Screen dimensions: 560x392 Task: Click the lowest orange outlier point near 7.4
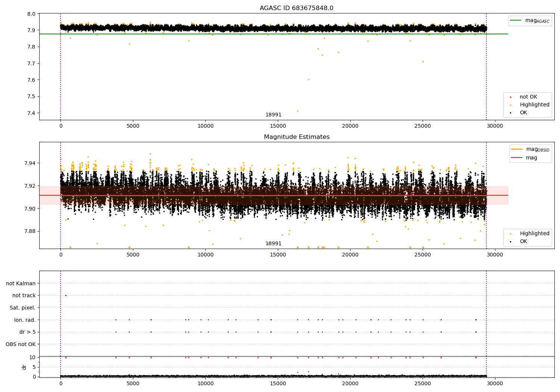click(298, 111)
